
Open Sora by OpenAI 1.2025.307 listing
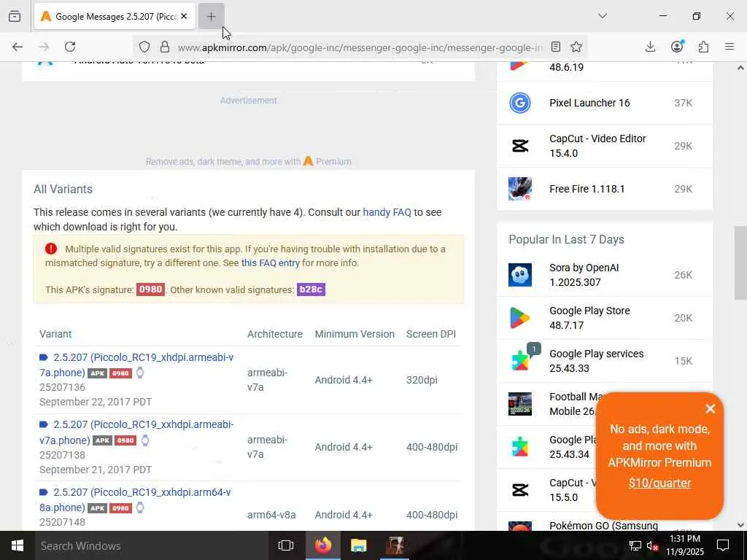click(584, 275)
